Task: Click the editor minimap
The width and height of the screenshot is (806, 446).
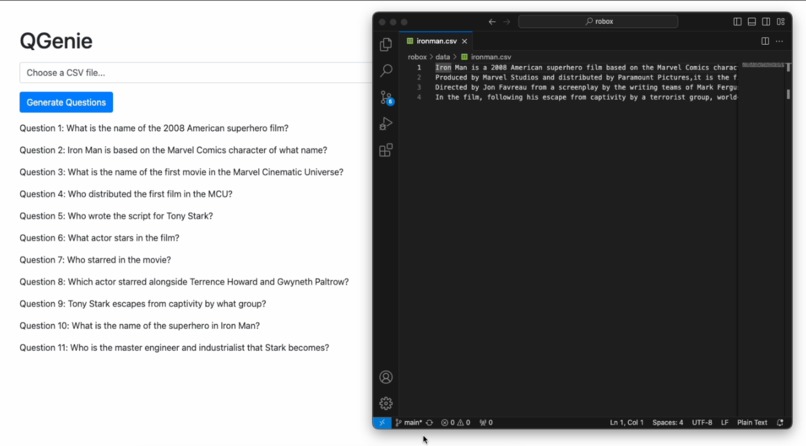Action: 763,66
